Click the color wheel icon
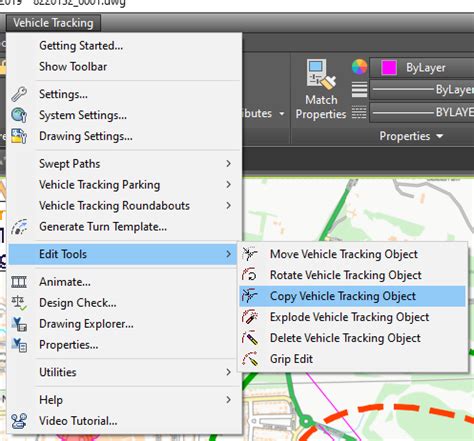474x441 pixels. pyautogui.click(x=359, y=67)
